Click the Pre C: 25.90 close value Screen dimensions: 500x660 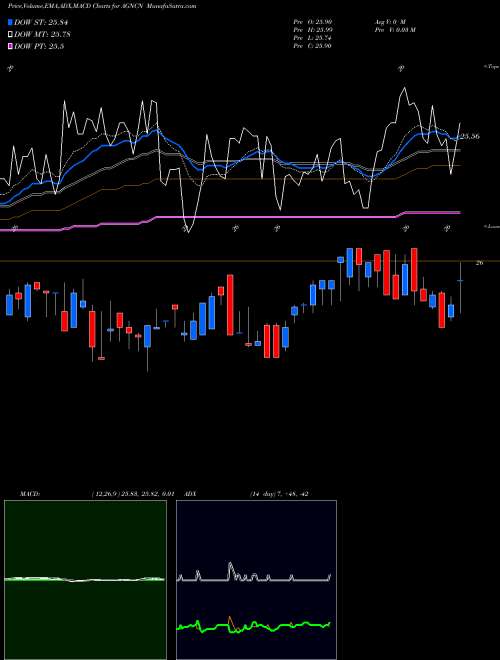coord(313,45)
